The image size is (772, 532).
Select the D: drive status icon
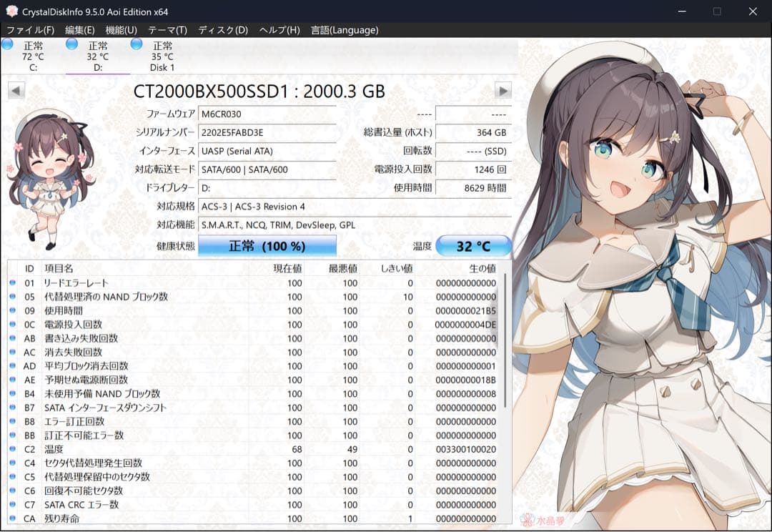71,44
